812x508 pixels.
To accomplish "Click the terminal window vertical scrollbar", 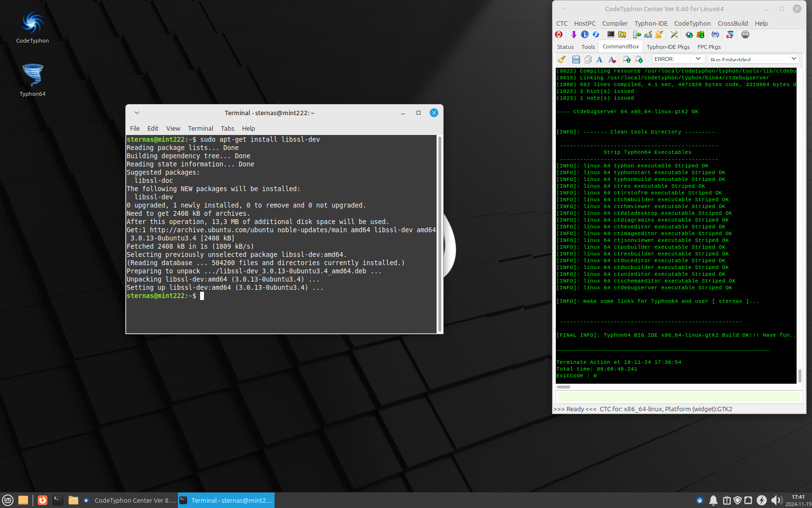I will coord(440,234).
